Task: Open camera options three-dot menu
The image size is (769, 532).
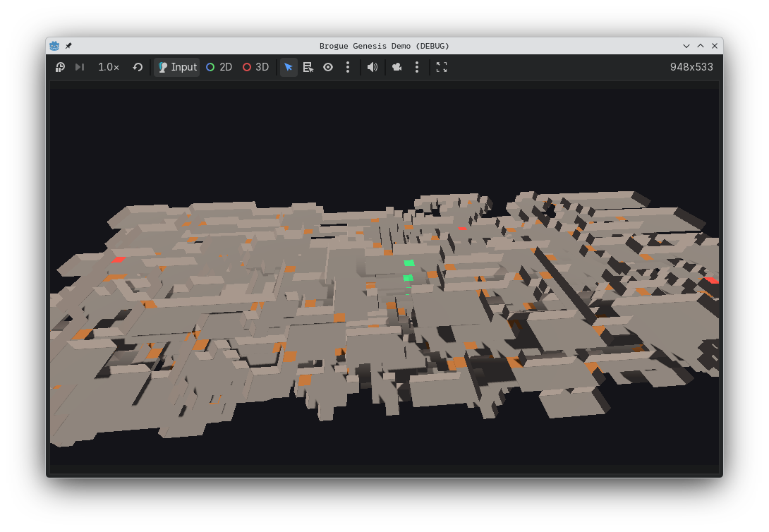Action: 417,67
